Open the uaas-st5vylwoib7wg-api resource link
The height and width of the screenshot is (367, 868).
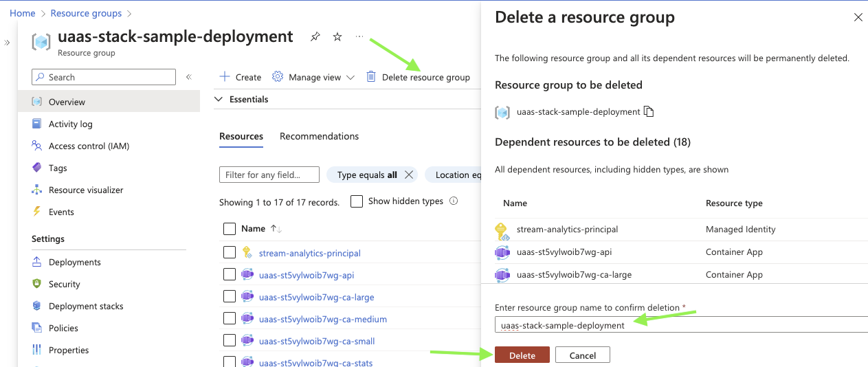click(x=307, y=275)
